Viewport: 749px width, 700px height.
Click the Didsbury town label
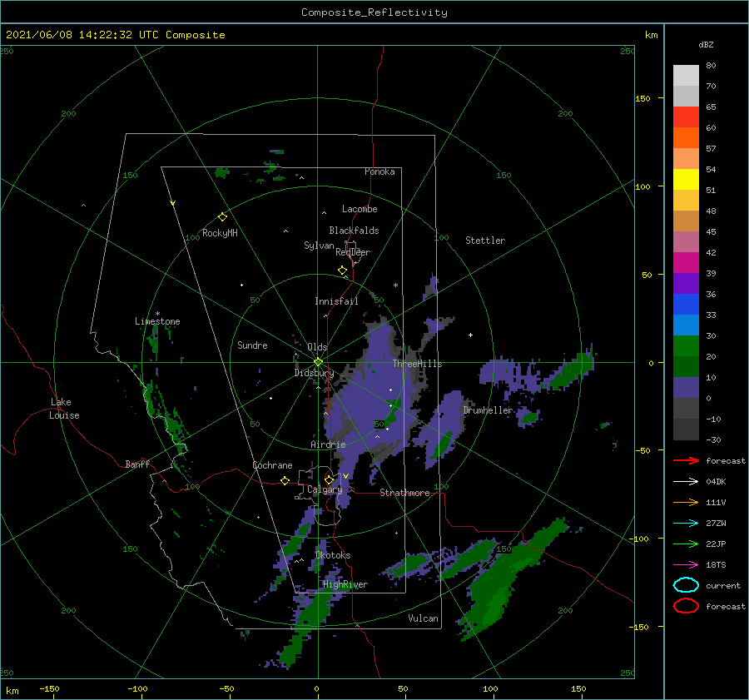[314, 373]
